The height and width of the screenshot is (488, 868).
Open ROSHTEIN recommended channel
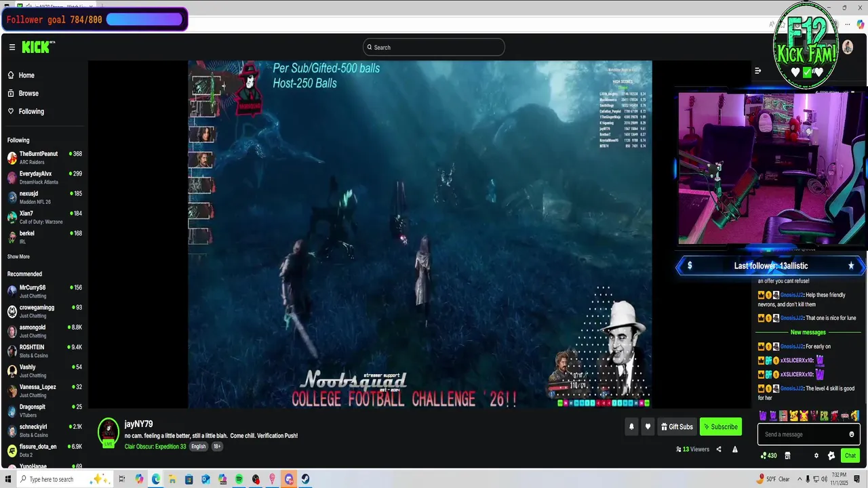(45, 350)
